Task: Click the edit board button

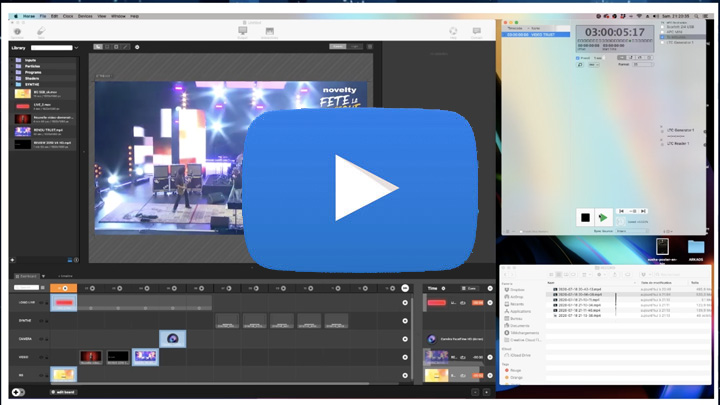Action: pos(63,392)
